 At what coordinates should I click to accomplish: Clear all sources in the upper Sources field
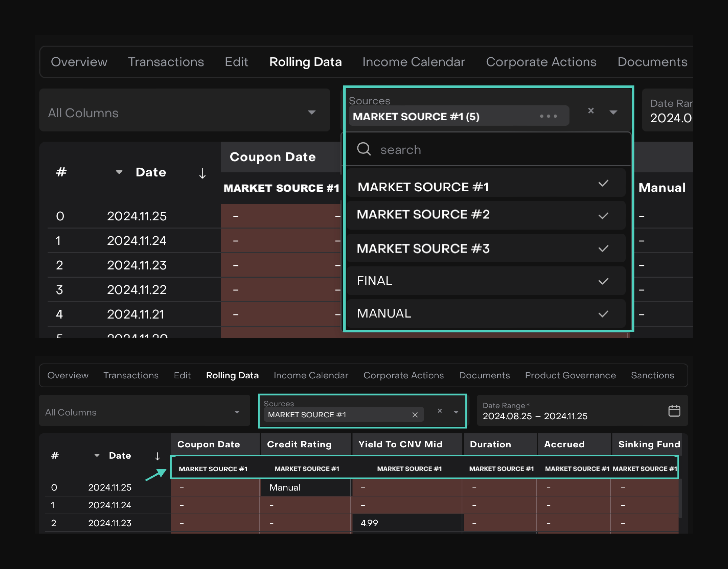pos(591,111)
